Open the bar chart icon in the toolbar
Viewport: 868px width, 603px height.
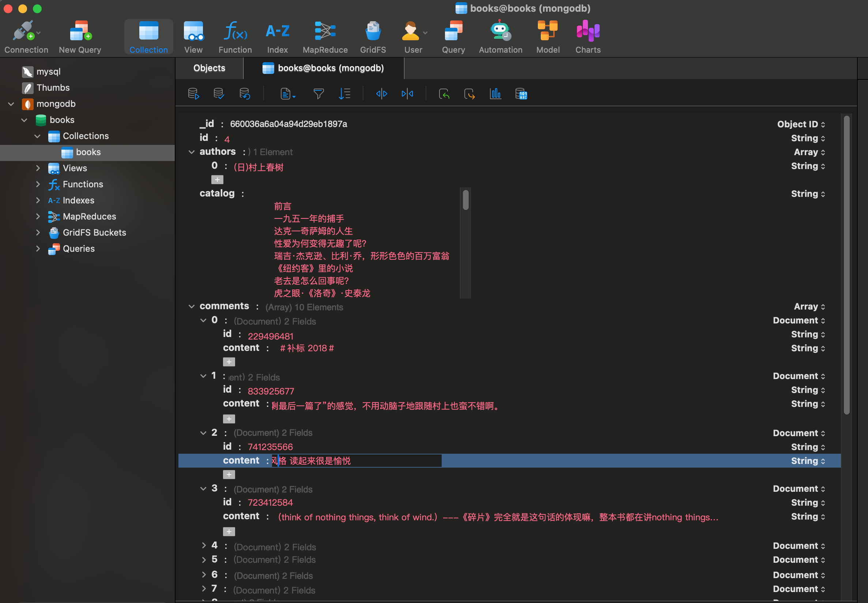495,94
